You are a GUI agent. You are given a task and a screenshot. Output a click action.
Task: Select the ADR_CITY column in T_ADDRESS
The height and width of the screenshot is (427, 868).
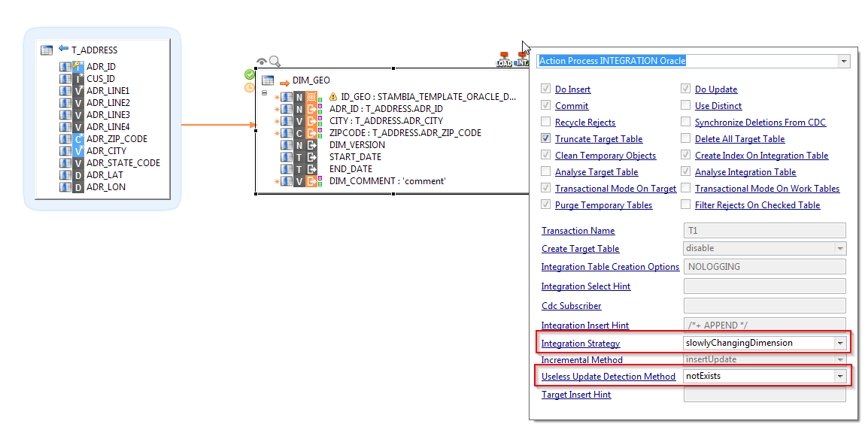pos(106,151)
